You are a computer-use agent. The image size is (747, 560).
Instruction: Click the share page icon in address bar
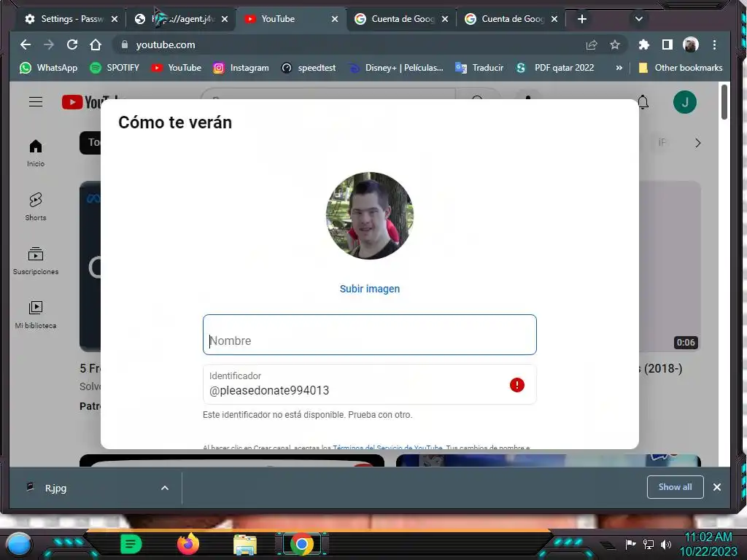(592, 44)
